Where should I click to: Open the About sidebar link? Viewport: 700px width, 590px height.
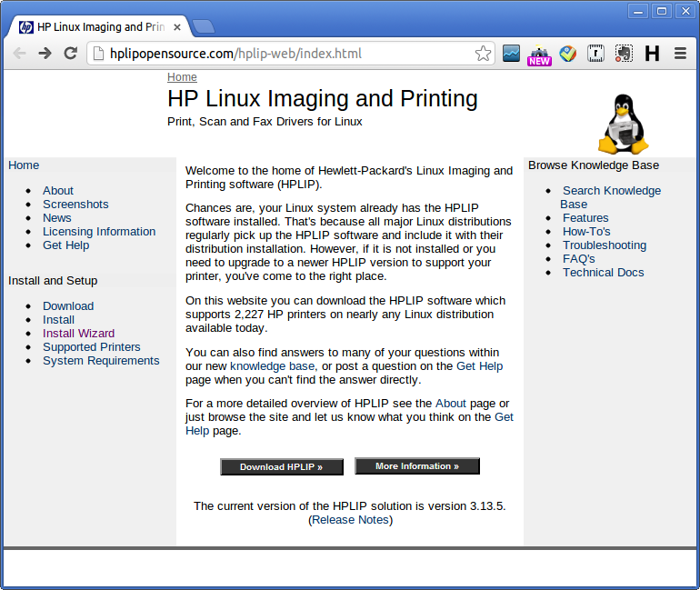click(x=58, y=191)
